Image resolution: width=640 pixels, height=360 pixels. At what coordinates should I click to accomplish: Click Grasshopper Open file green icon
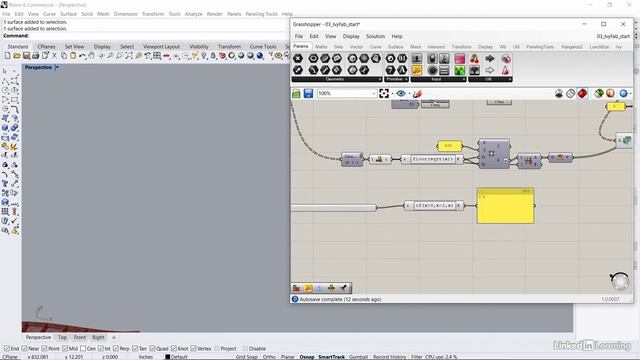click(296, 93)
